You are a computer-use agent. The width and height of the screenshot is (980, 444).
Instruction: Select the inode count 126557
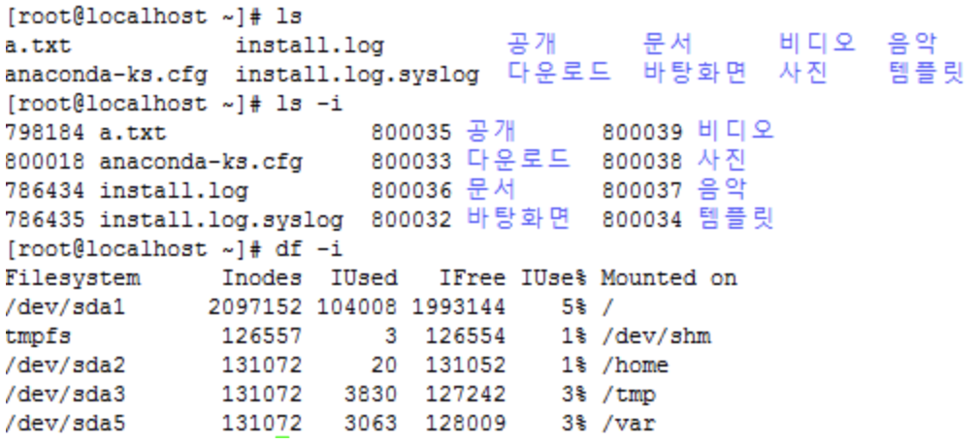click(x=262, y=336)
